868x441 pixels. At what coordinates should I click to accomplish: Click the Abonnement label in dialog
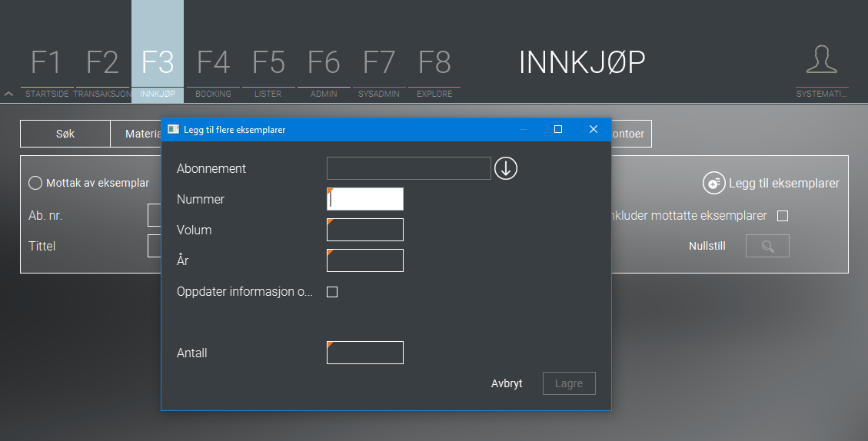pos(211,169)
